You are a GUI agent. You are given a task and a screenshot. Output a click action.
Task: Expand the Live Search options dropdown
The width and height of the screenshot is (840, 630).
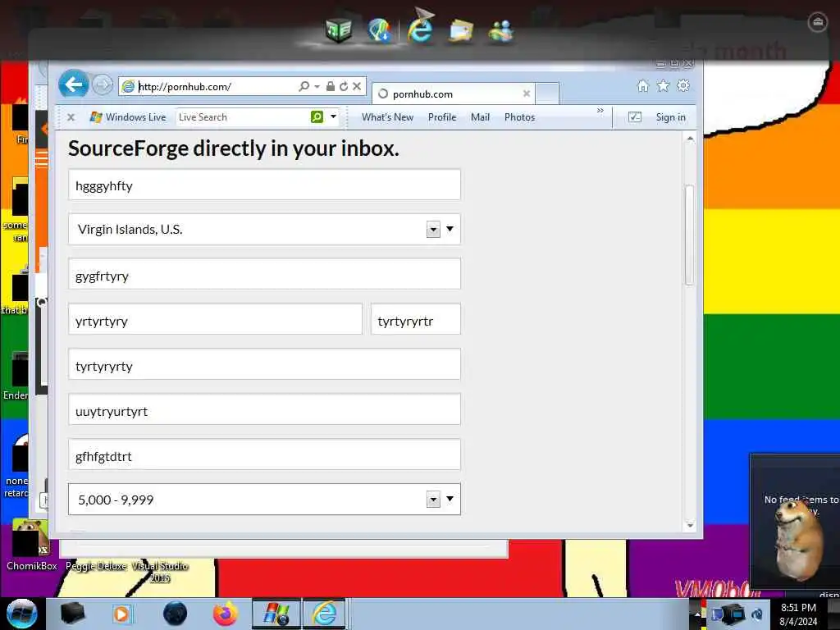coord(333,116)
